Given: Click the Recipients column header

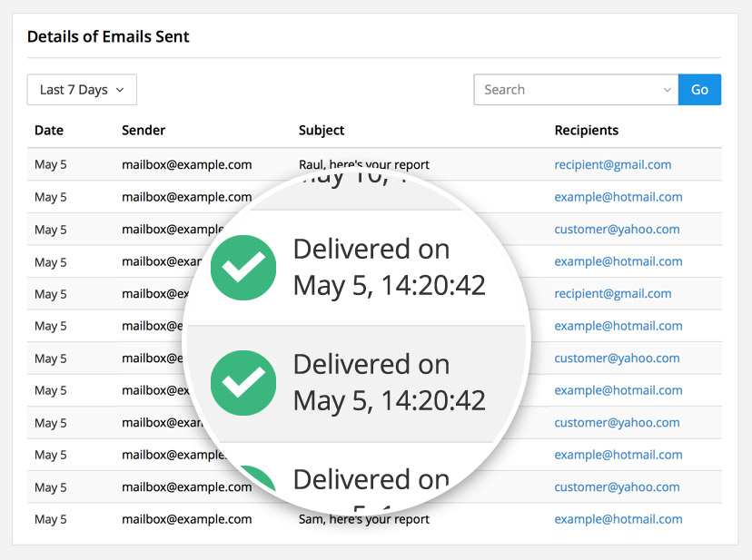Looking at the screenshot, I should [587, 131].
